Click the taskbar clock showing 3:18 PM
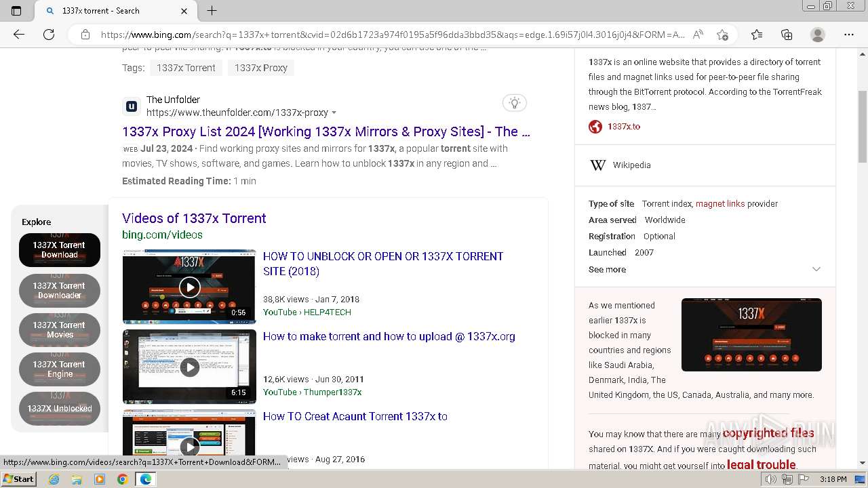 [x=833, y=479]
